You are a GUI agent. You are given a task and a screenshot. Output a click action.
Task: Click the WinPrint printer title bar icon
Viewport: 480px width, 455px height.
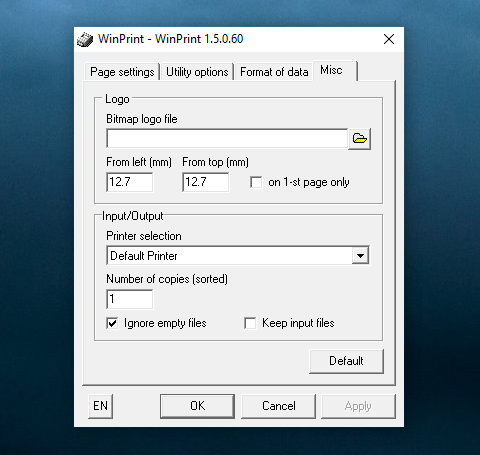[x=85, y=39]
